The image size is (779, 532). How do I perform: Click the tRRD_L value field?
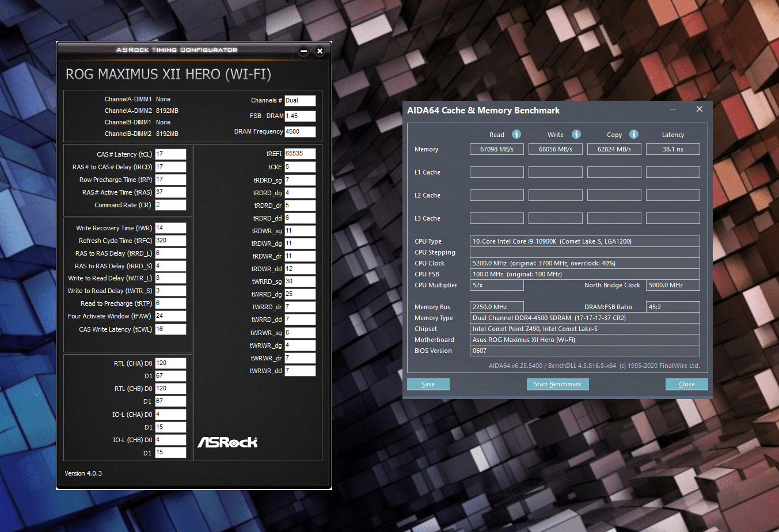click(x=170, y=253)
